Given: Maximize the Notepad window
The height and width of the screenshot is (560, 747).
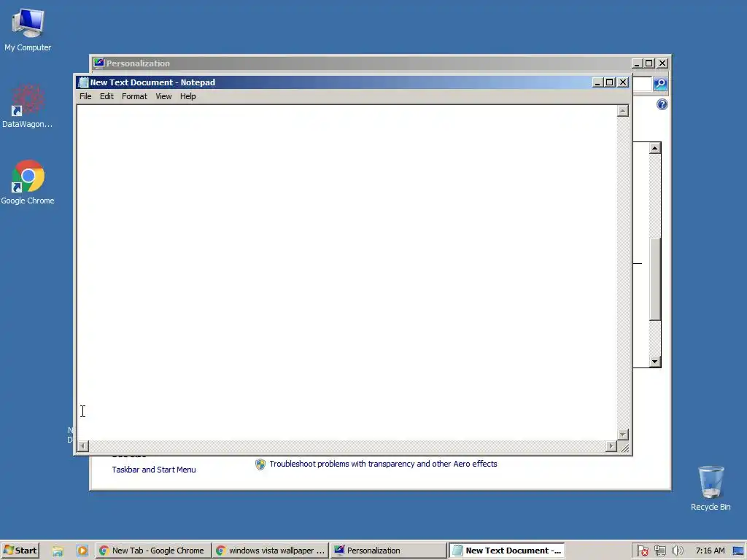Looking at the screenshot, I should tap(609, 82).
